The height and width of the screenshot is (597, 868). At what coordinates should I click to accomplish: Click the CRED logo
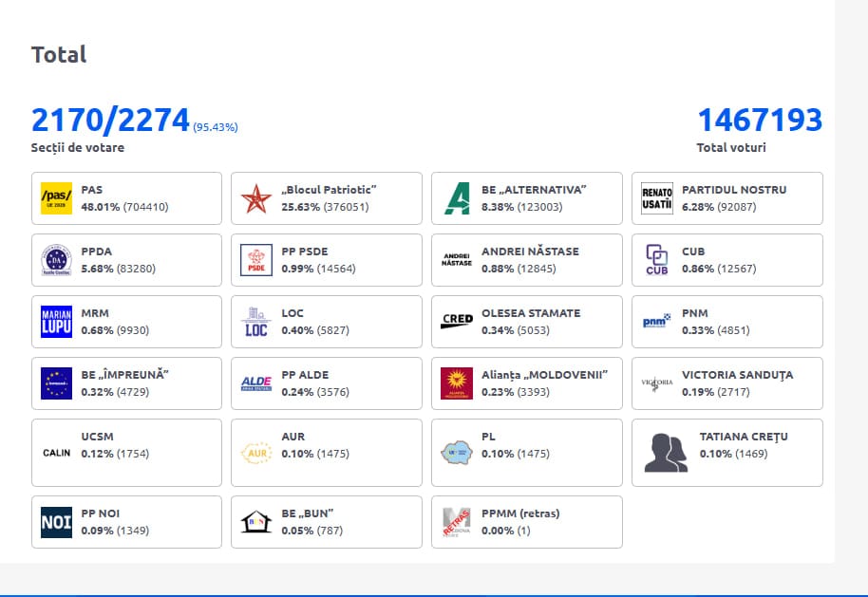pyautogui.click(x=457, y=322)
